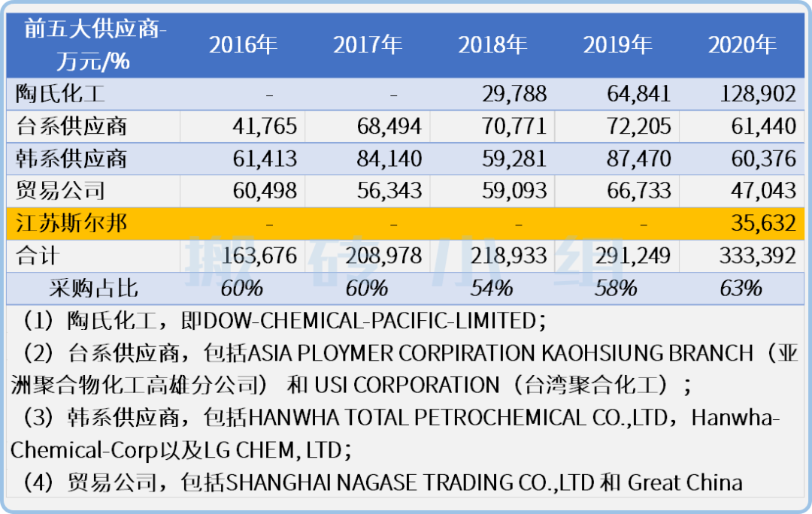This screenshot has height=514, width=812.
Task: Click the value 41,765
Action: (265, 126)
